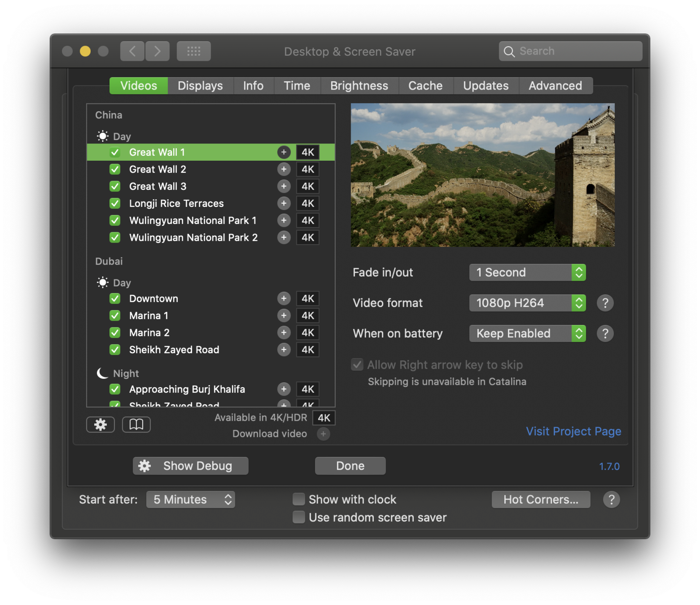Click the Download video plus button
700x605 pixels.
coord(323,434)
